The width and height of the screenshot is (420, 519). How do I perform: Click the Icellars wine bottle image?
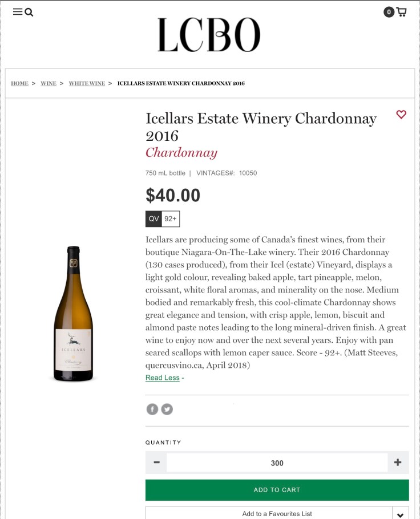click(72, 314)
